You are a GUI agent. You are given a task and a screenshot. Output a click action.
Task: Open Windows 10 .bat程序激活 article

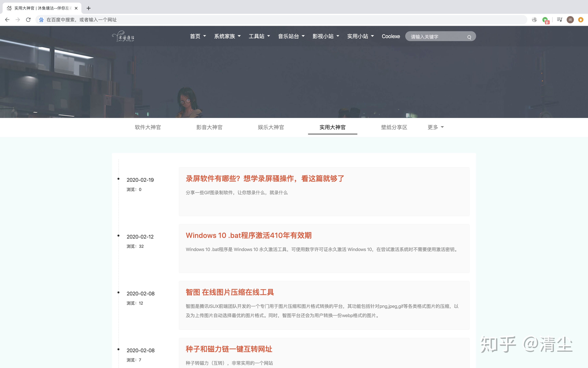(x=249, y=235)
